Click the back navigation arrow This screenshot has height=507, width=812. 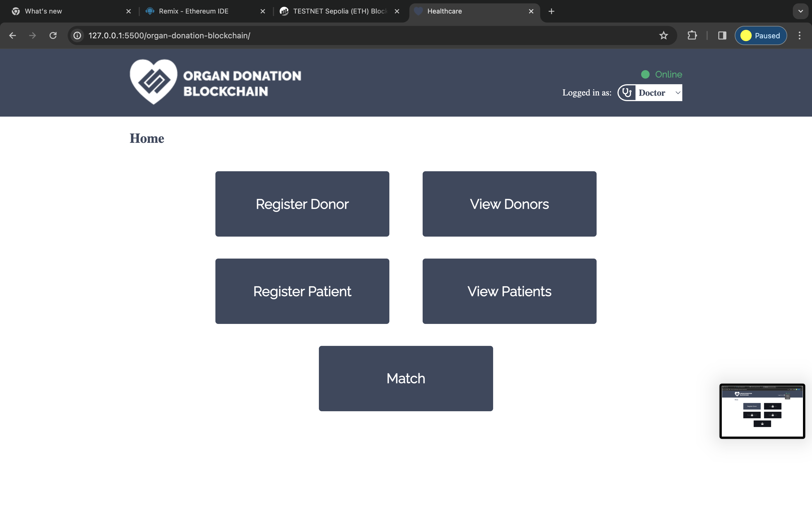[13, 35]
